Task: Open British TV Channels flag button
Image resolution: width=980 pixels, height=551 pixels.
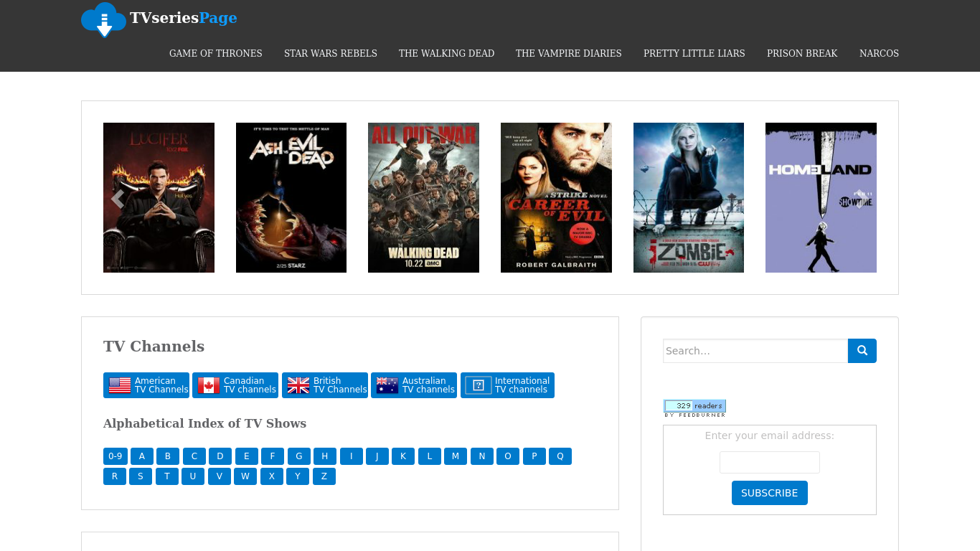Action: click(x=325, y=385)
